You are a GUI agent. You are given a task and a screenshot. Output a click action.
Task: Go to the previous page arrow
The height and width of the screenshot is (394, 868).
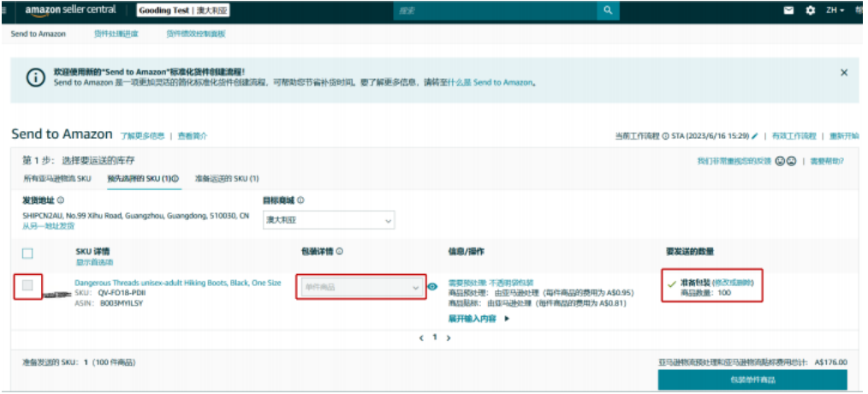tap(421, 337)
